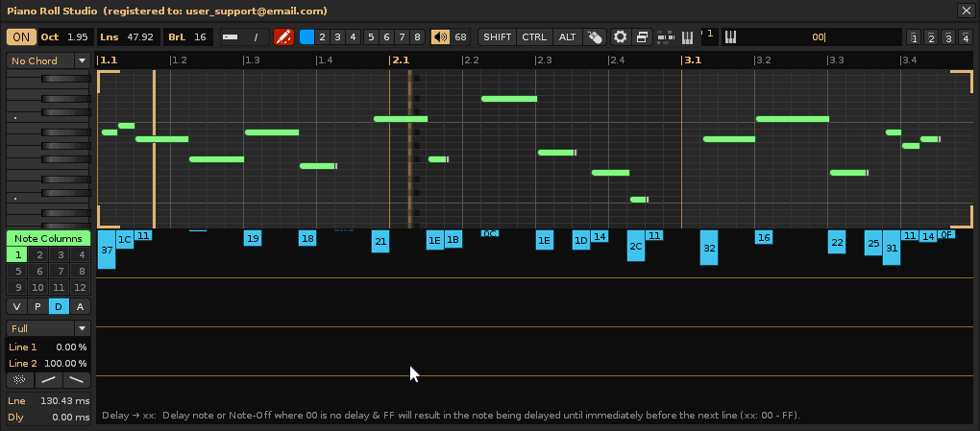Enable the ALT modifier button

(x=568, y=37)
